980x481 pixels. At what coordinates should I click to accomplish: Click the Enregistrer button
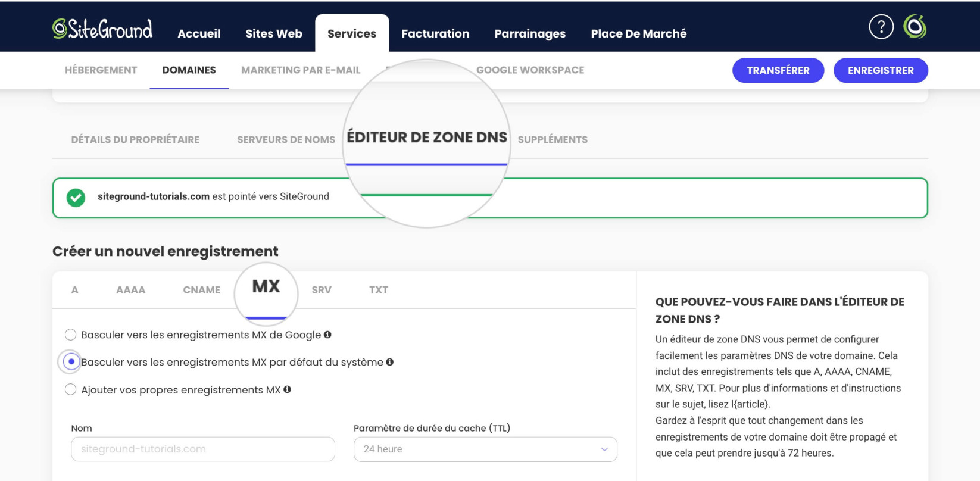881,70
